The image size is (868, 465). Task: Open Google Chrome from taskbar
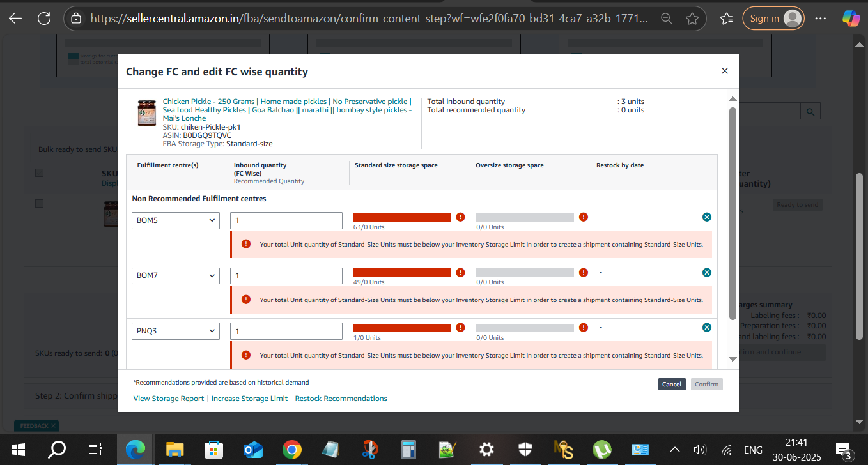click(x=292, y=450)
